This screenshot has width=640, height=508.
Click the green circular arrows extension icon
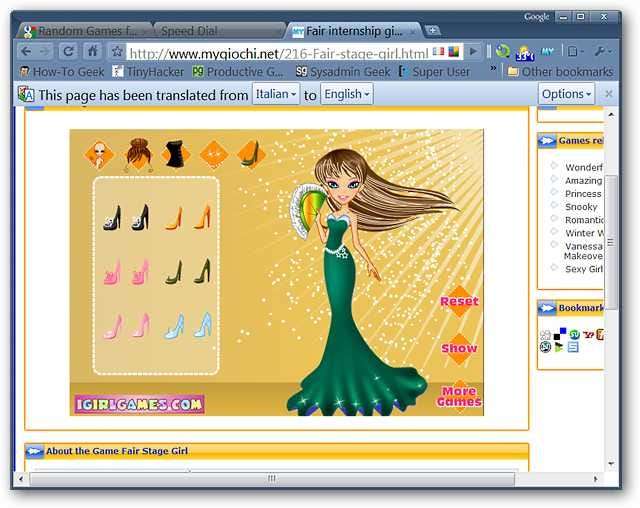503,51
